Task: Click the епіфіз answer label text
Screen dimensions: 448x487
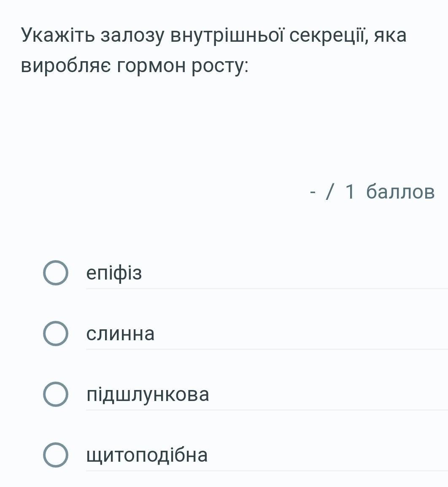Action: [114, 274]
